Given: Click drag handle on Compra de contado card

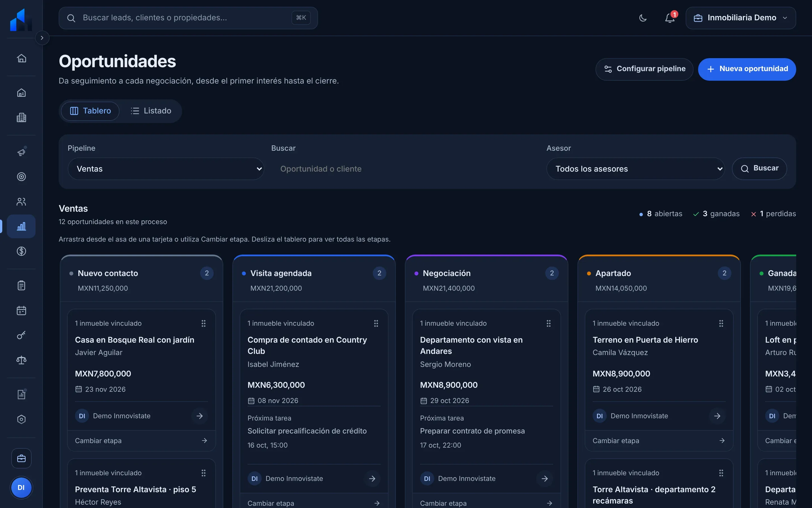Looking at the screenshot, I should (x=376, y=323).
